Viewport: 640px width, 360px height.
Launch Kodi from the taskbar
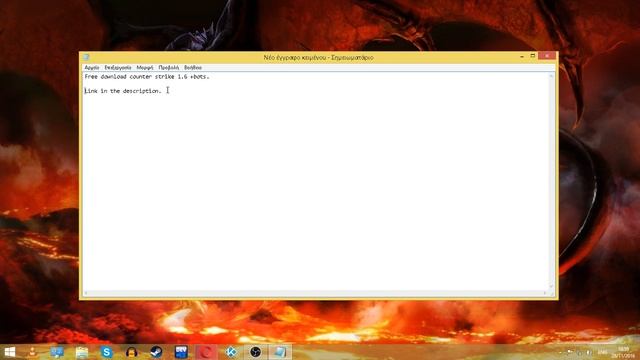pos(231,352)
